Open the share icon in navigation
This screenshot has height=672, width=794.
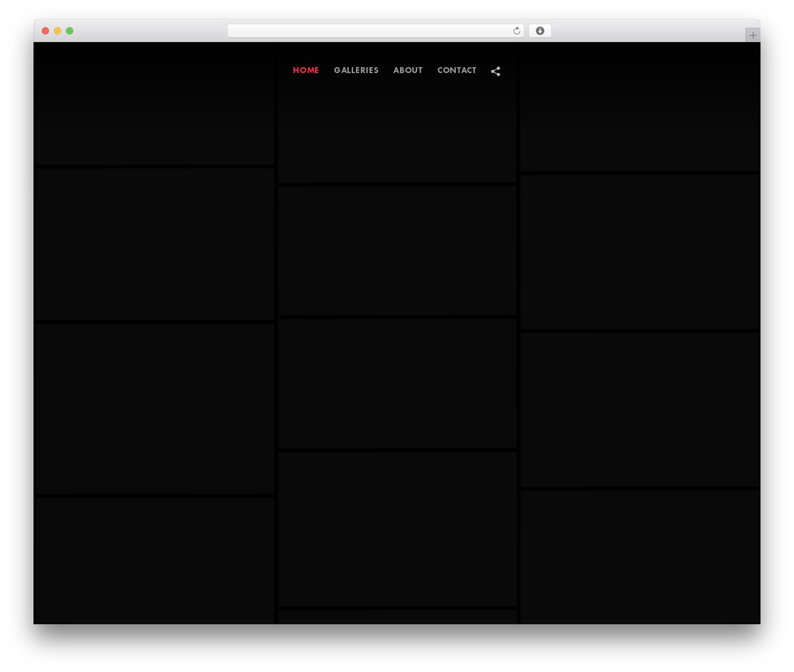pos(496,71)
